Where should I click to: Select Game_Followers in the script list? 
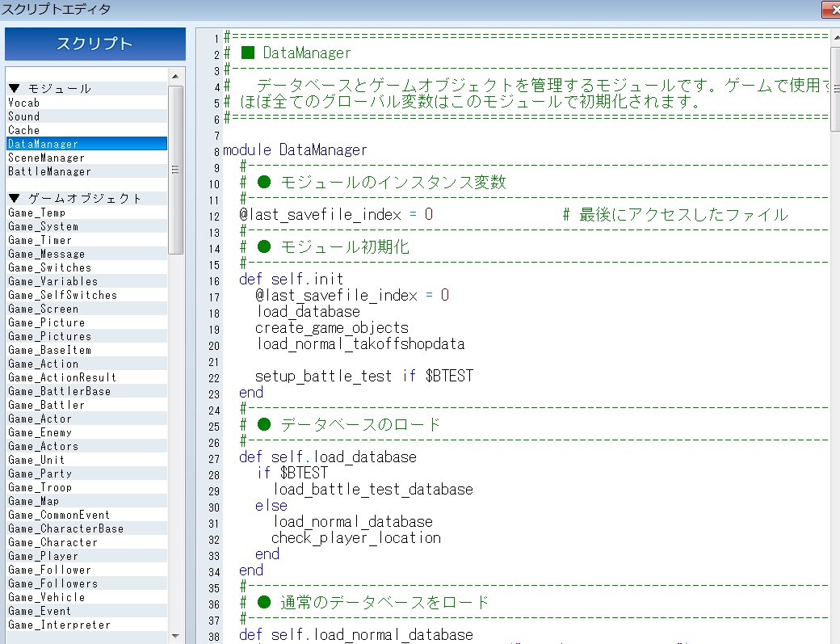click(86, 584)
